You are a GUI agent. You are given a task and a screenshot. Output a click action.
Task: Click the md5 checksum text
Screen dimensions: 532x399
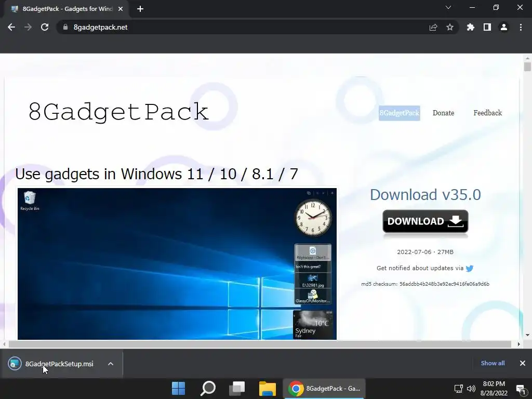(425, 284)
